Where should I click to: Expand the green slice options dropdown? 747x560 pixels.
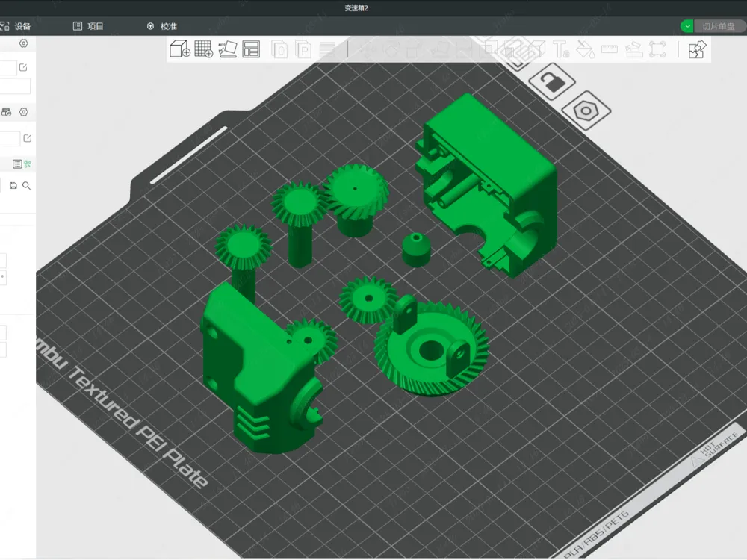pos(687,26)
